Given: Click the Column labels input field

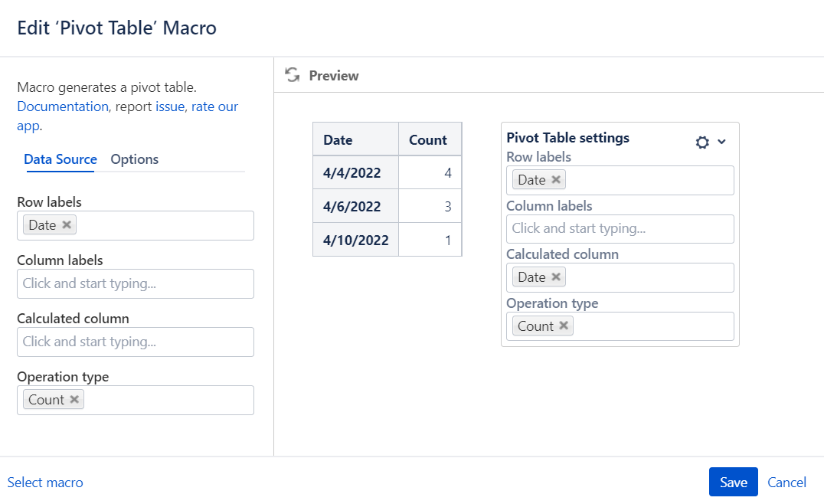Looking at the screenshot, I should click(136, 283).
